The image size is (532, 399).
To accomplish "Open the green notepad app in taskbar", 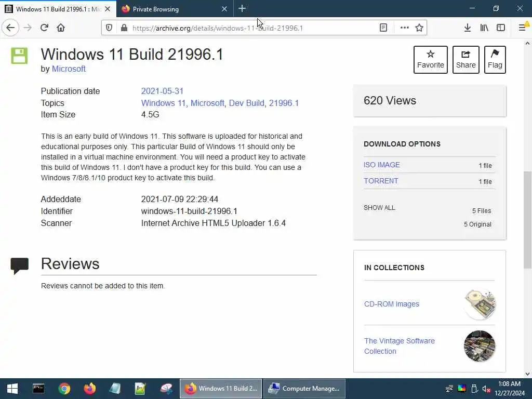I will click(x=140, y=389).
